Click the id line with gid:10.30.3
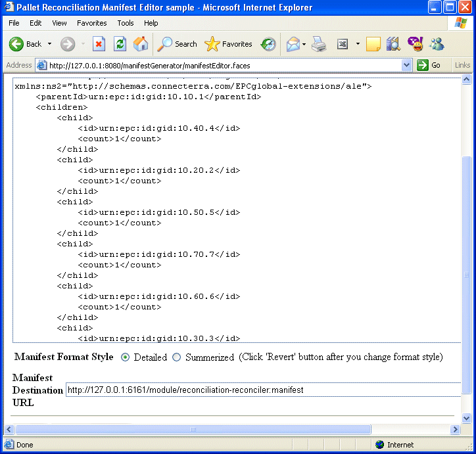Image resolution: width=476 pixels, height=454 pixels. [x=159, y=338]
